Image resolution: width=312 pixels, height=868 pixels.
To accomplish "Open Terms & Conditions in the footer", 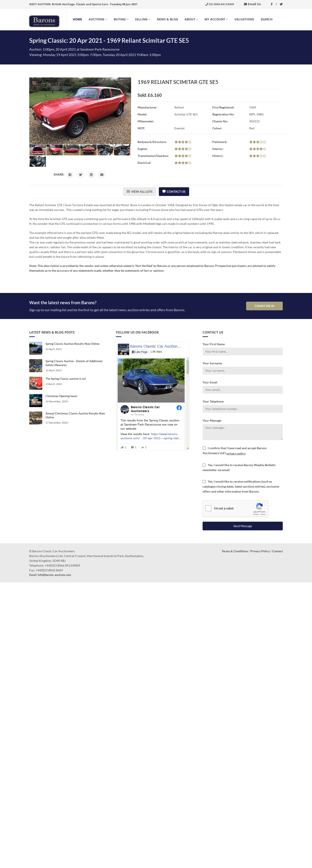I will tap(235, 551).
